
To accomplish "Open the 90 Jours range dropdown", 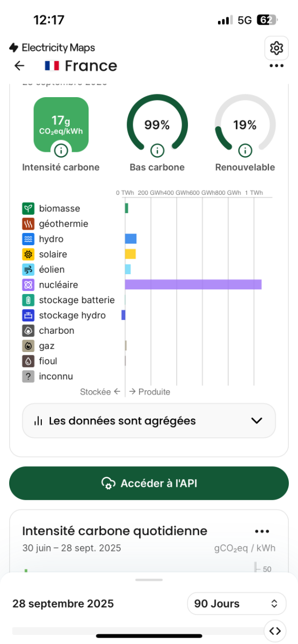I will 237,604.
